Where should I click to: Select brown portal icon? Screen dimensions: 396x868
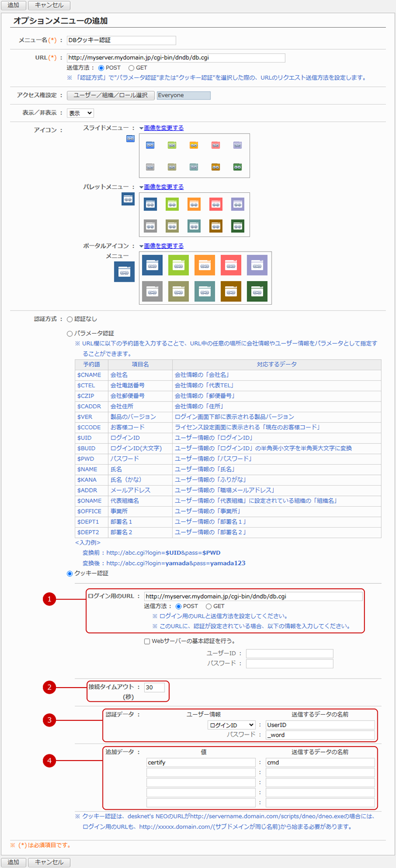231,291
